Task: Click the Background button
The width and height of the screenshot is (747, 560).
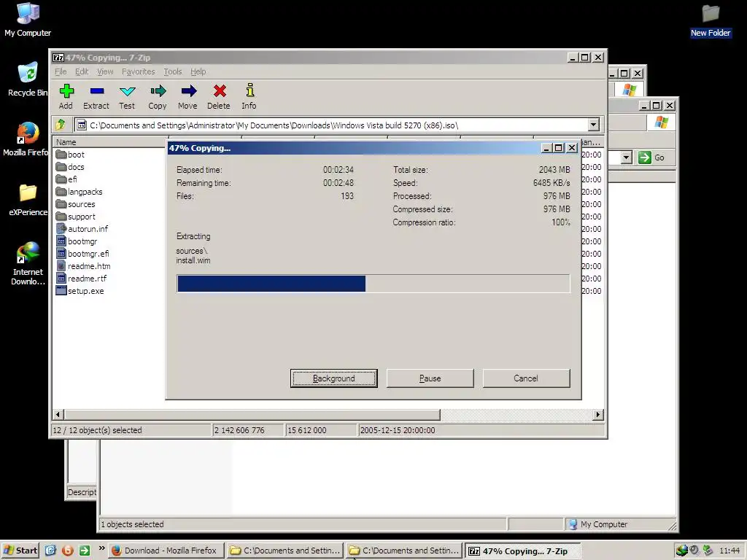Action: click(334, 378)
